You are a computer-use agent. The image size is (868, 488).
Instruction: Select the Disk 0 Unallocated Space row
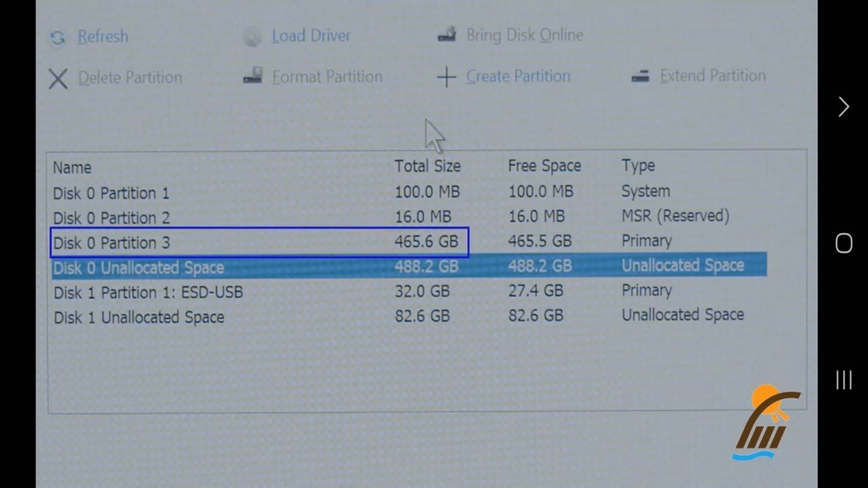pyautogui.click(x=409, y=266)
